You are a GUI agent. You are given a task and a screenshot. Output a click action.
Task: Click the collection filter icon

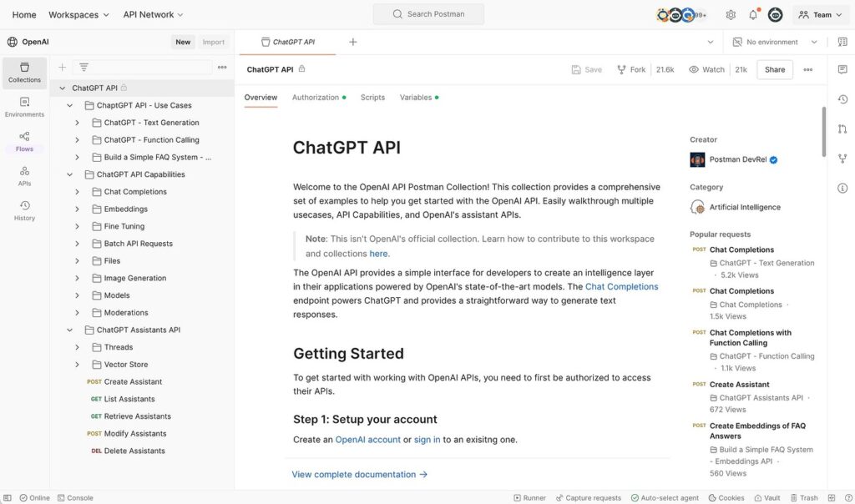click(x=83, y=67)
